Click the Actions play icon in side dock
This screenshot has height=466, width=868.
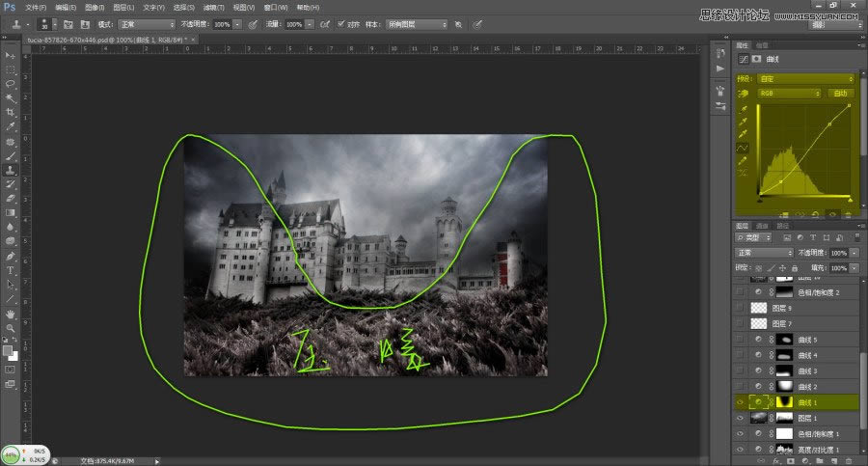tap(720, 69)
